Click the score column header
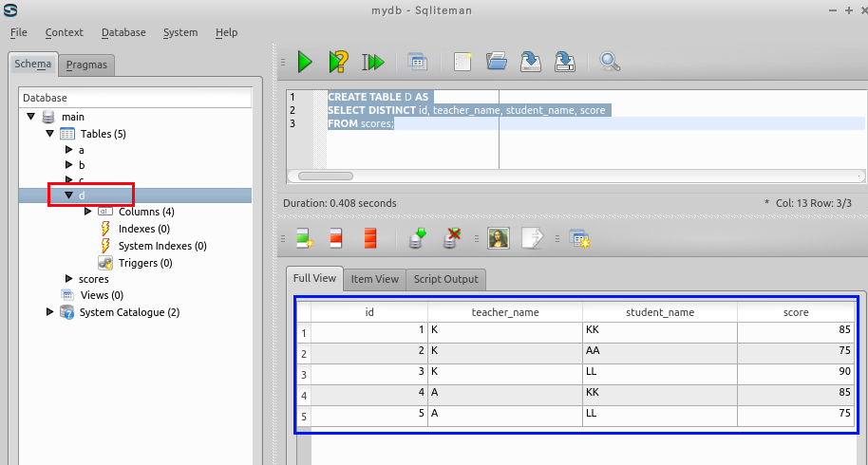This screenshot has width=868, height=465. point(796,312)
